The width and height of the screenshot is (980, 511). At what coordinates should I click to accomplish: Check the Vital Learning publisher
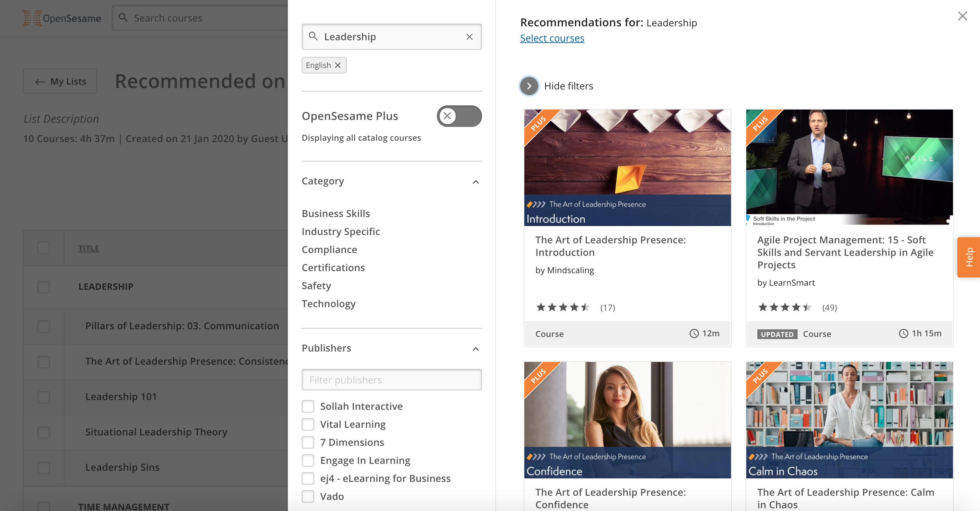308,424
